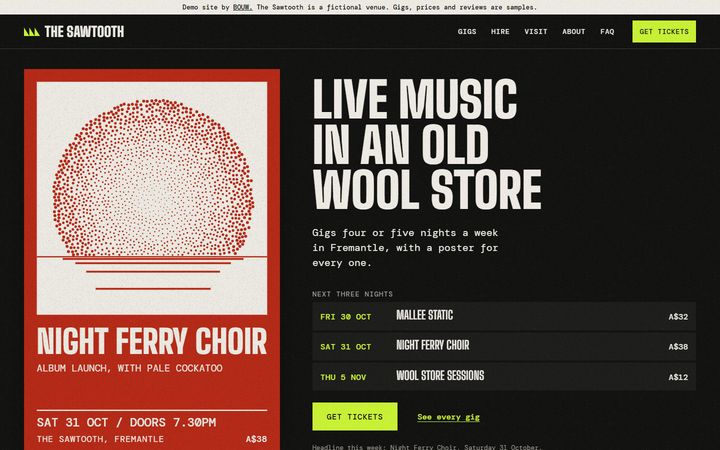Follow the underlined link in demo banner

242,7
